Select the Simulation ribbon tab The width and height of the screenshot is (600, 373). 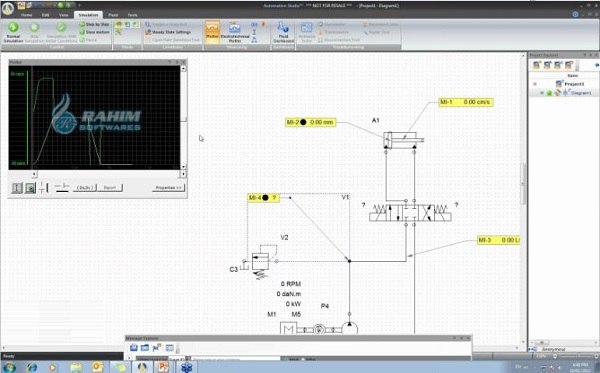click(88, 15)
